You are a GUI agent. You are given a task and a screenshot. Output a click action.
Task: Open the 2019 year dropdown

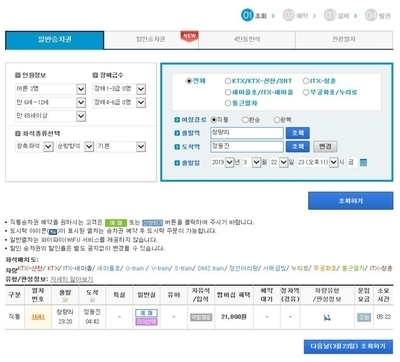pyautogui.click(x=222, y=163)
